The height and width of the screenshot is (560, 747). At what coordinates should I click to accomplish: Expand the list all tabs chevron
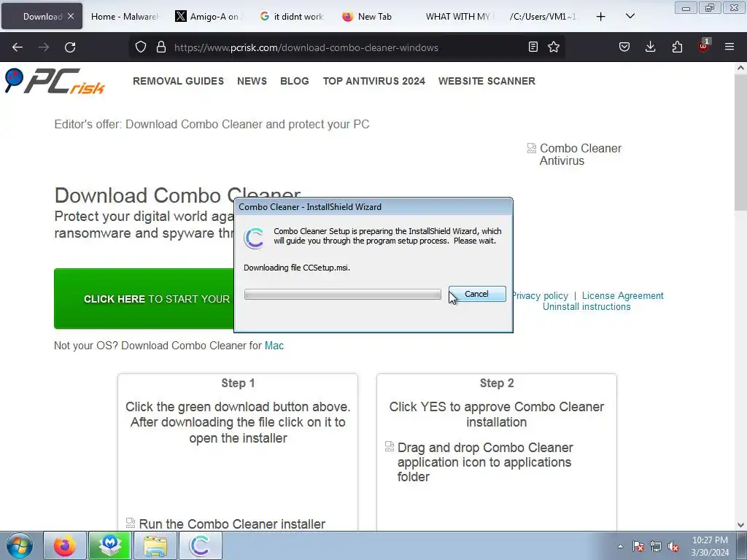(x=630, y=16)
